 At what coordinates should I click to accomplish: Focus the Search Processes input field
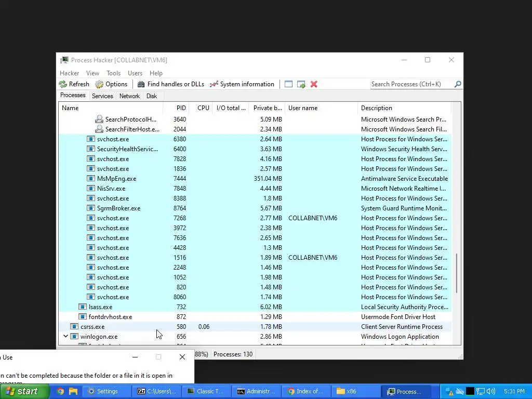coord(412,84)
